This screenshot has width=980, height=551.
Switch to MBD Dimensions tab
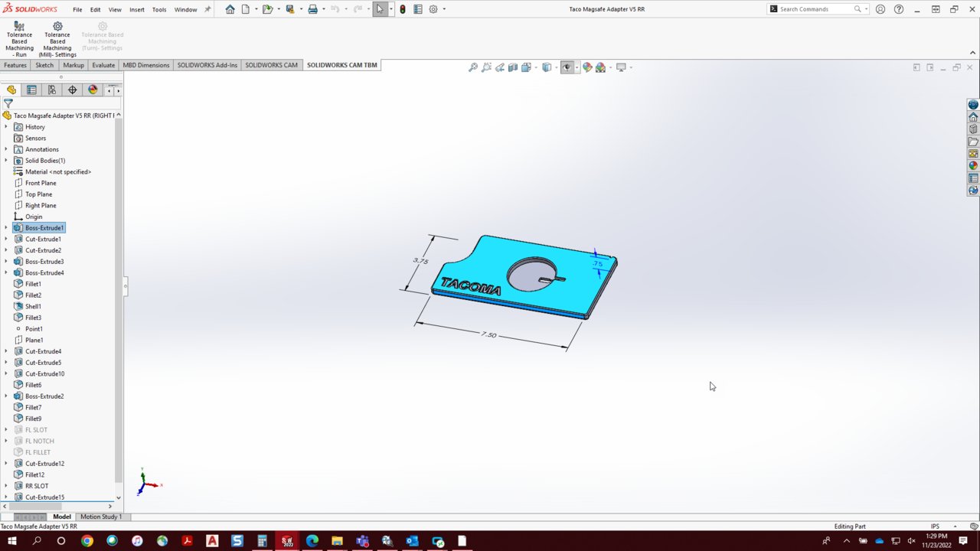point(146,65)
